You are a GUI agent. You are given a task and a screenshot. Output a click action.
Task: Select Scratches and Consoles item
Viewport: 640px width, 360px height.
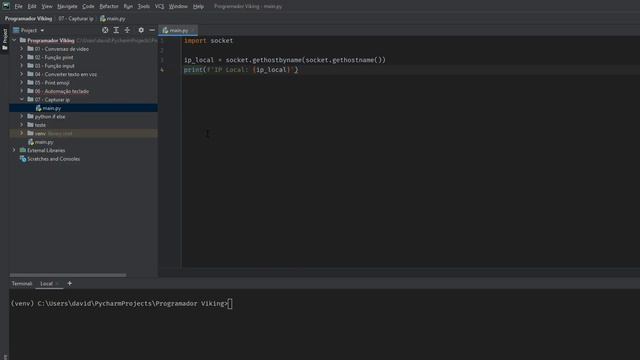tap(53, 159)
